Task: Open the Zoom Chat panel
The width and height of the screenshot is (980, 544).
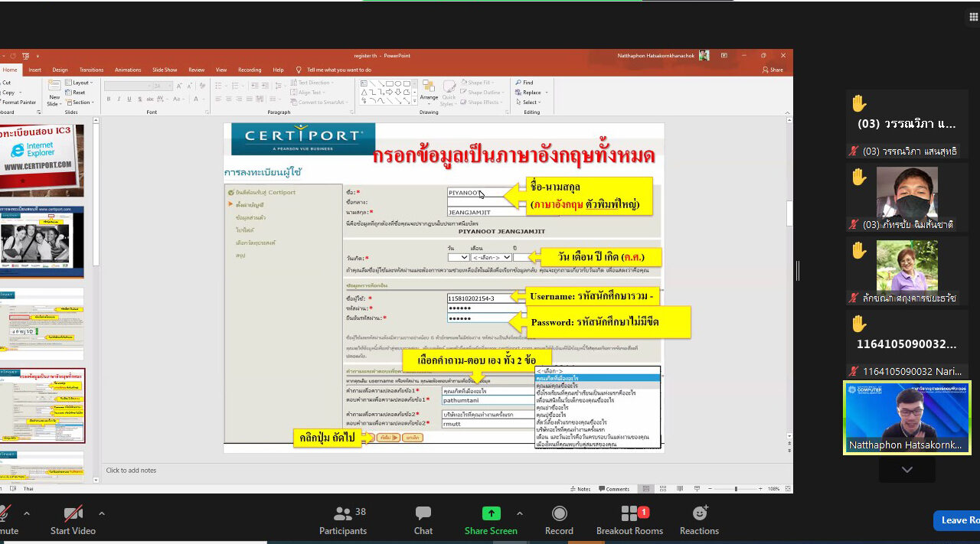Action: pos(423,521)
